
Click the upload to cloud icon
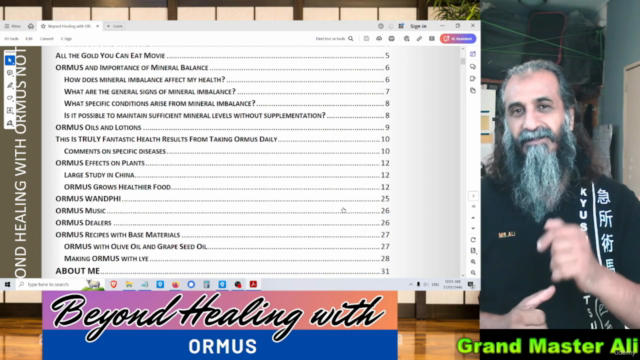point(379,39)
